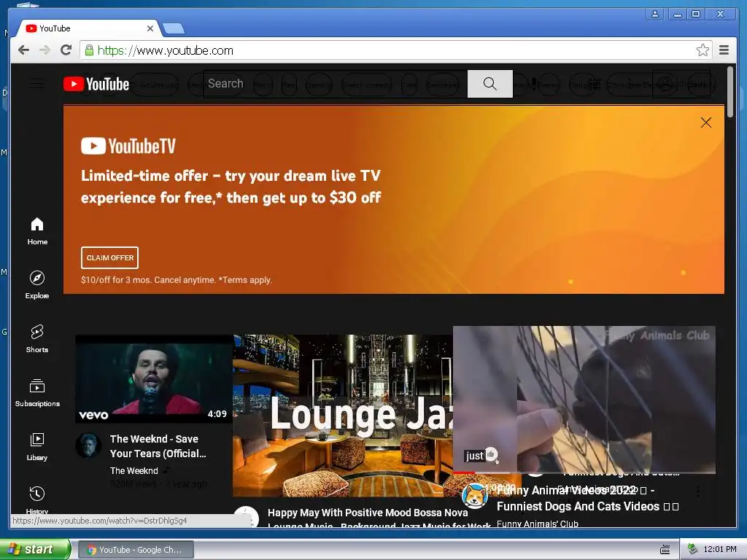Open the YouTube Home sidebar item
The height and width of the screenshot is (560, 747).
point(37,231)
